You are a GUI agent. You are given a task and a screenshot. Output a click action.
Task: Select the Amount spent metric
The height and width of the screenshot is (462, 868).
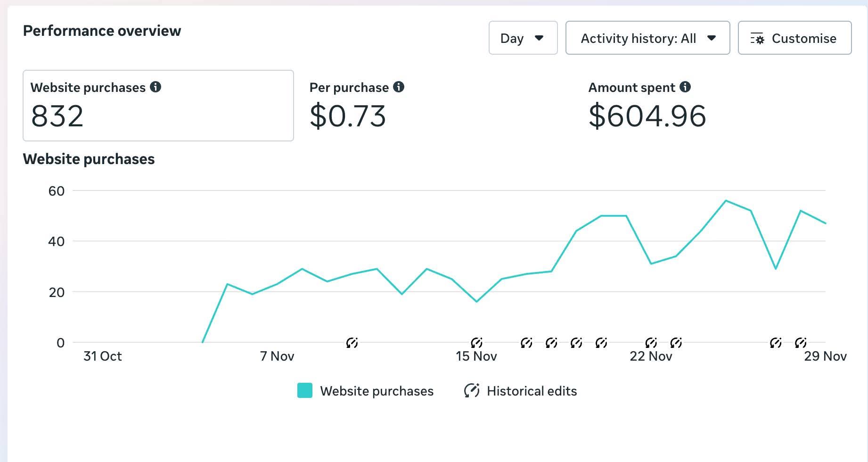tap(647, 106)
